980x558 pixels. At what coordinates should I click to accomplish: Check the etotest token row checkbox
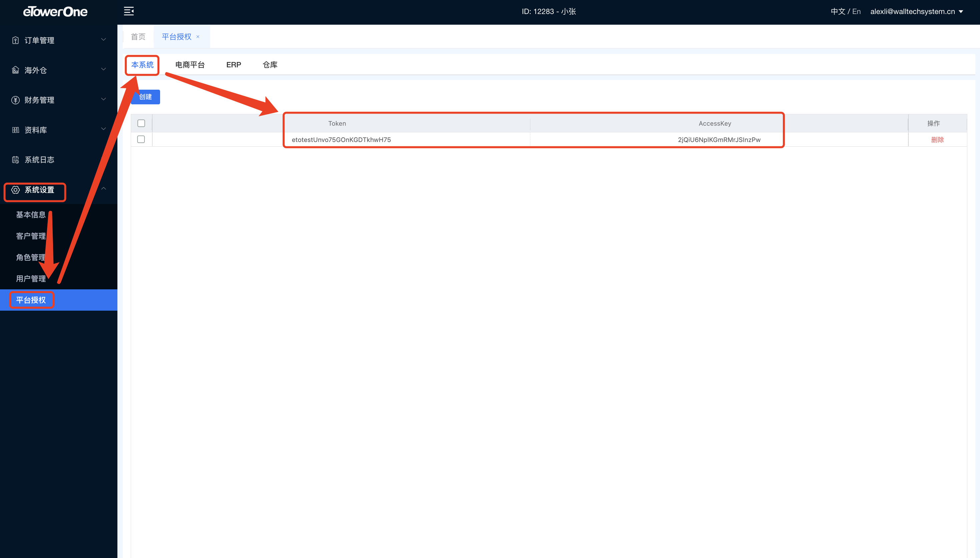(141, 139)
